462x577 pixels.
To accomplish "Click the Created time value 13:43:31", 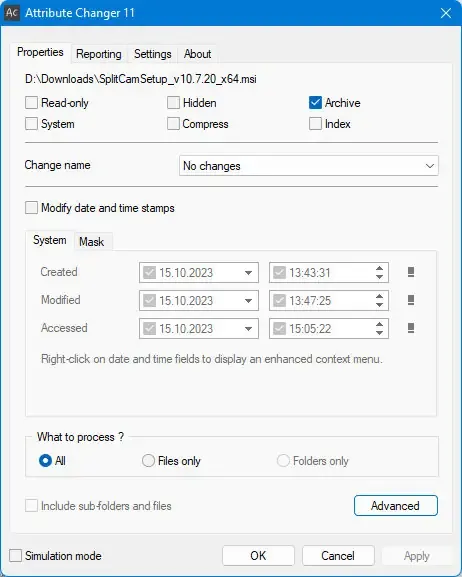I will tap(310, 273).
